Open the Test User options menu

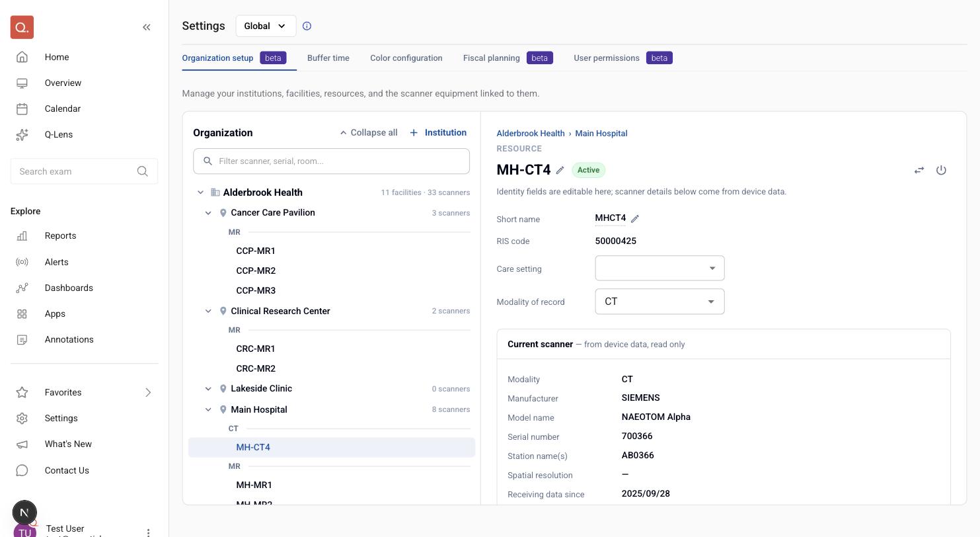coord(148,532)
